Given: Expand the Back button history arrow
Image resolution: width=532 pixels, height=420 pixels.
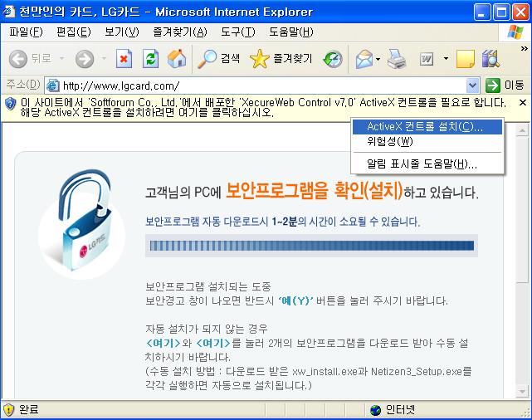Looking at the screenshot, I should coord(59,59).
